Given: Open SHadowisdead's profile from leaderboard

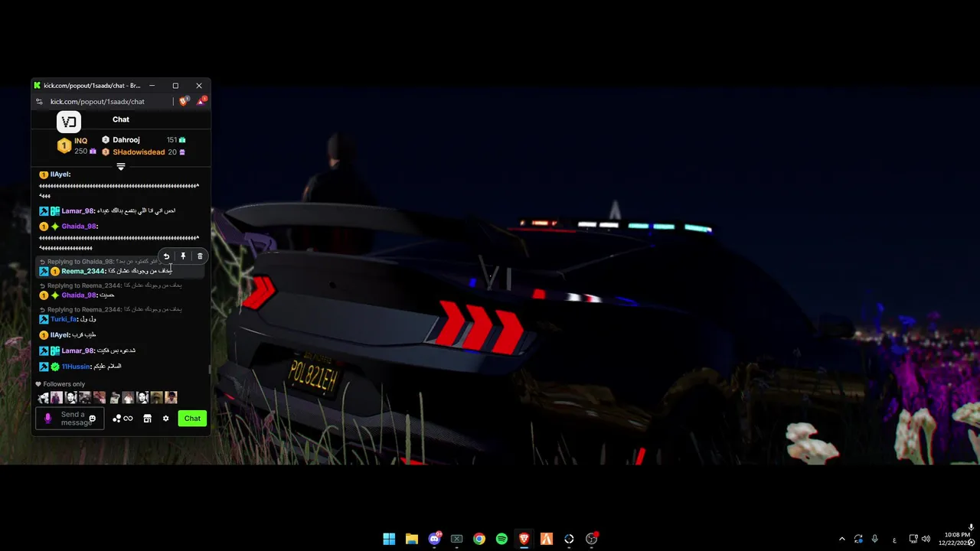Looking at the screenshot, I should [x=139, y=152].
